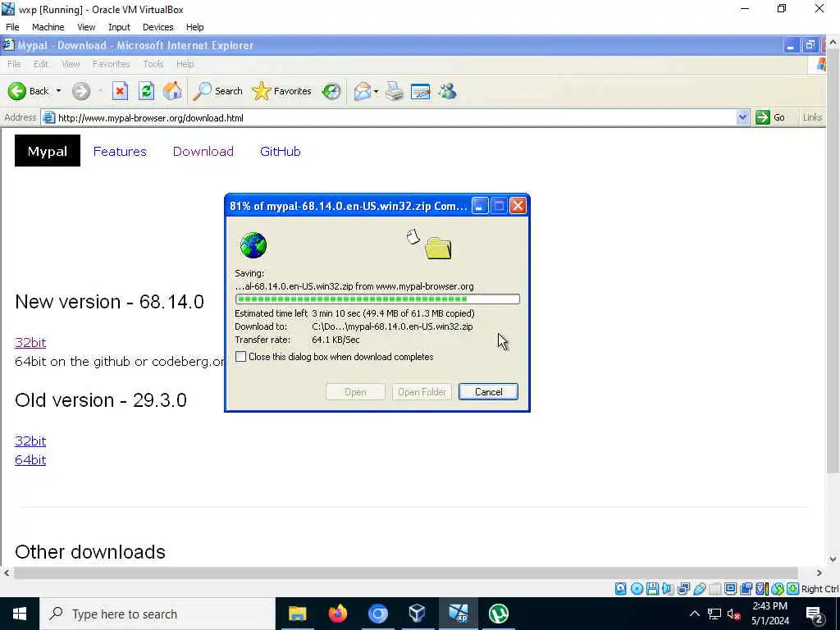Screen dimensions: 840x630
Task: Click the Mypal black home tab
Action: (x=47, y=151)
